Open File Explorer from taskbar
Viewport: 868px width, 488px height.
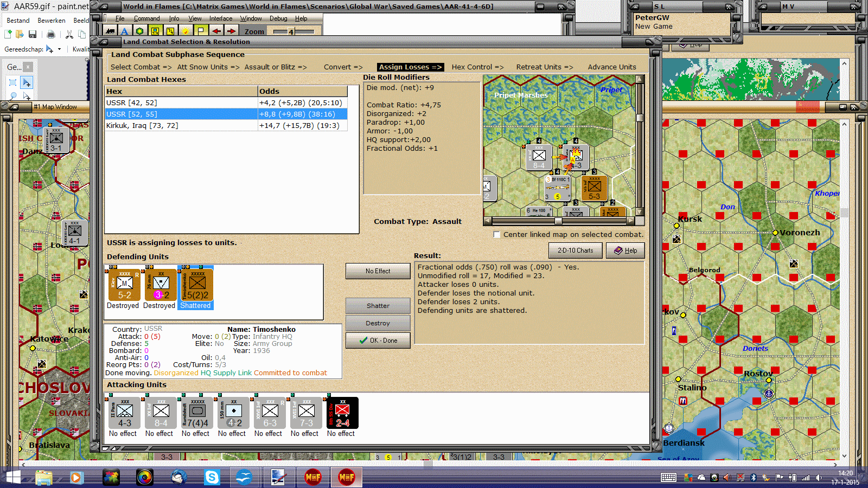pos(44,478)
